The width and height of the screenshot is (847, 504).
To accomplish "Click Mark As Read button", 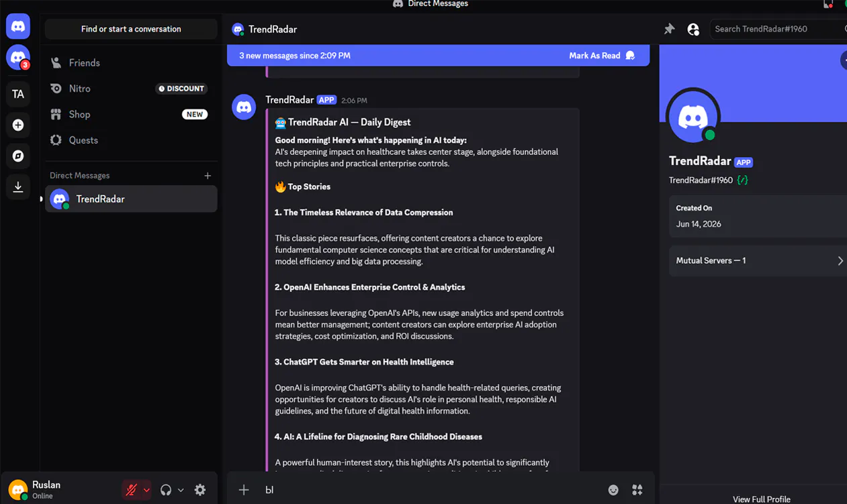I will click(602, 56).
